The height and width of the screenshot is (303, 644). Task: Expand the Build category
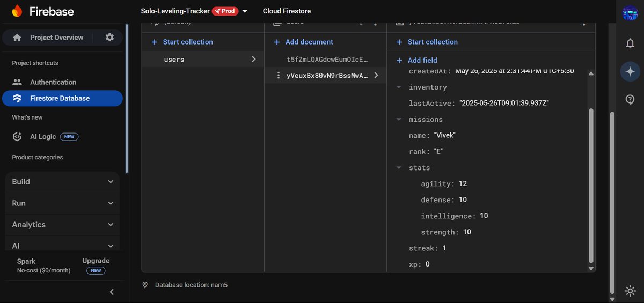pos(62,182)
